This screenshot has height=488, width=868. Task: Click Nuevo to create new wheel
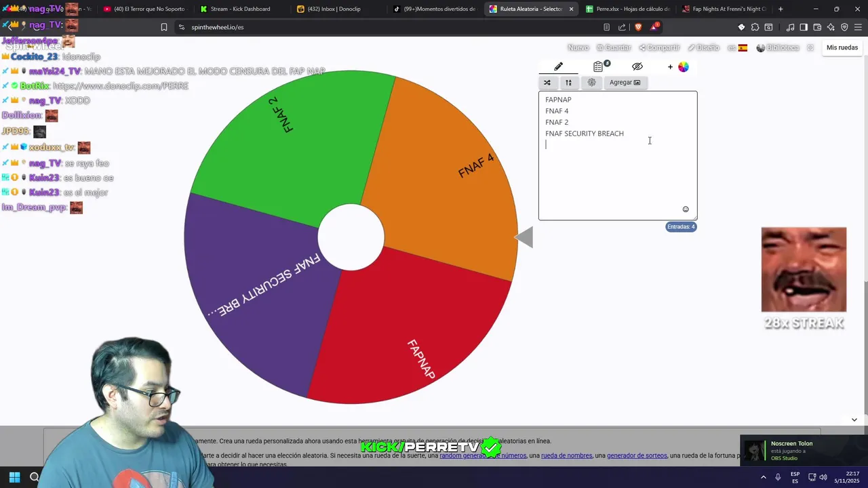(578, 47)
